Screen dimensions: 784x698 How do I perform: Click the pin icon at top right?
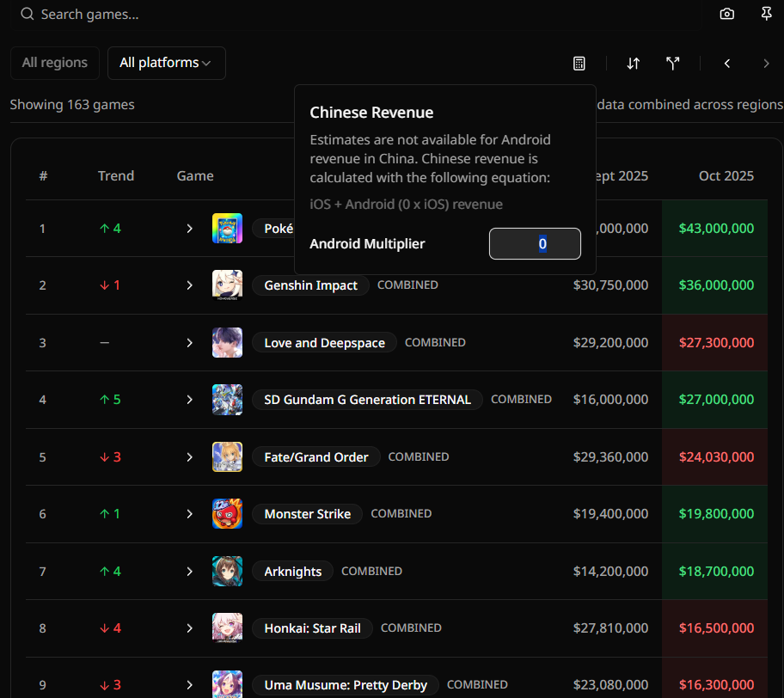pyautogui.click(x=766, y=14)
